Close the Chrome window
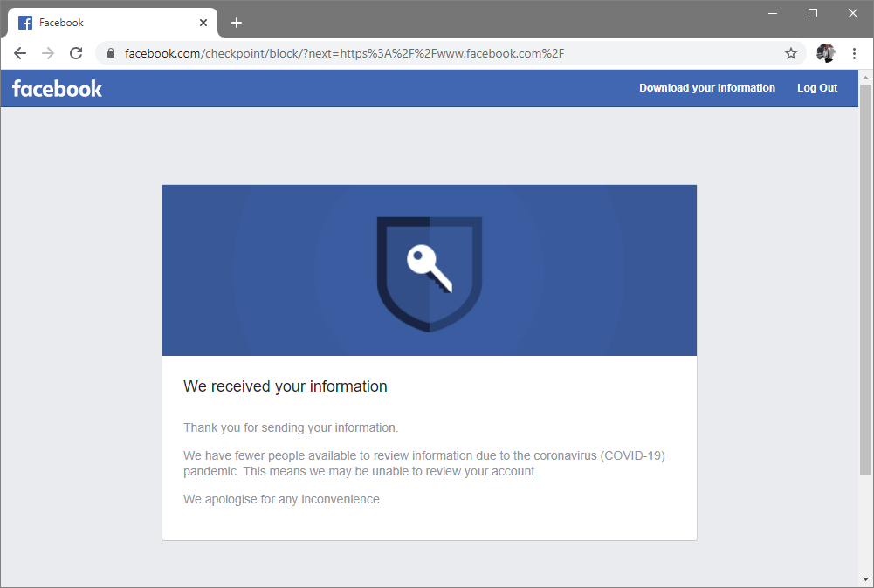The image size is (874, 588). point(853,13)
